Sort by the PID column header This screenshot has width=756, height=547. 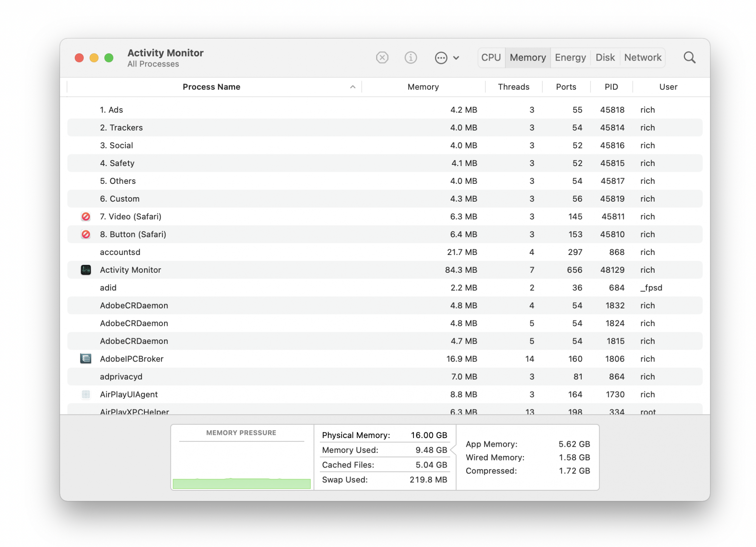pos(611,87)
